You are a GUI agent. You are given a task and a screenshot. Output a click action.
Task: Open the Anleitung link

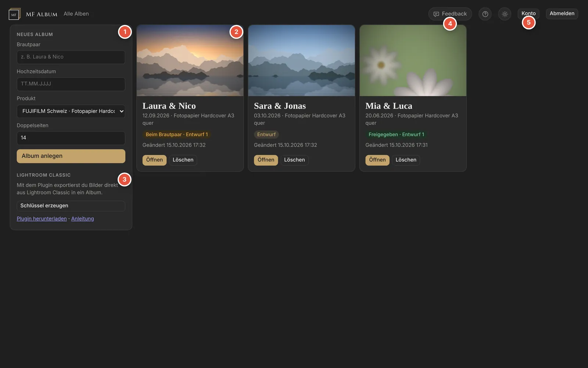(82, 219)
